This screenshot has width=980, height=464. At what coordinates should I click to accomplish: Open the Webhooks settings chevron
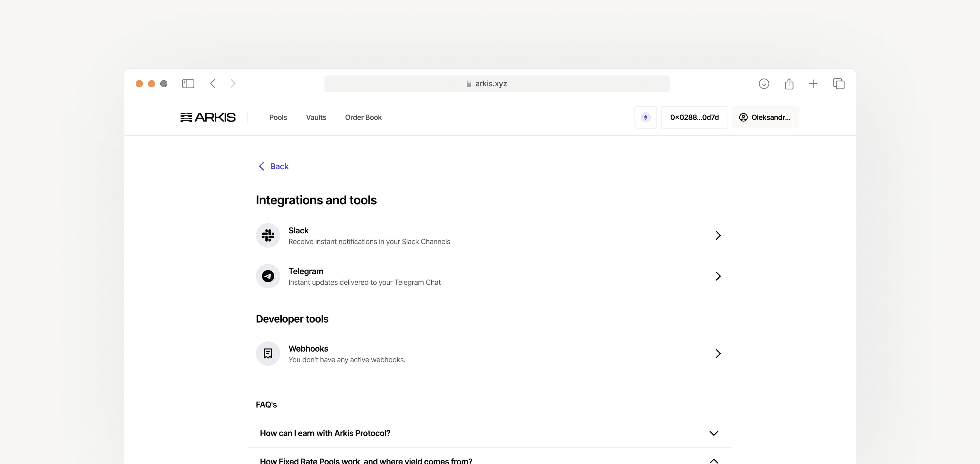tap(718, 354)
